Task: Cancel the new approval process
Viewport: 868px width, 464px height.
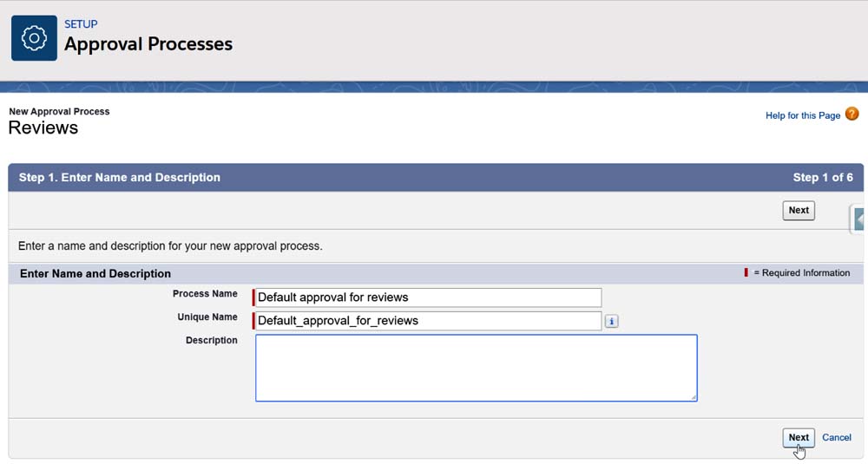Action: [837, 438]
